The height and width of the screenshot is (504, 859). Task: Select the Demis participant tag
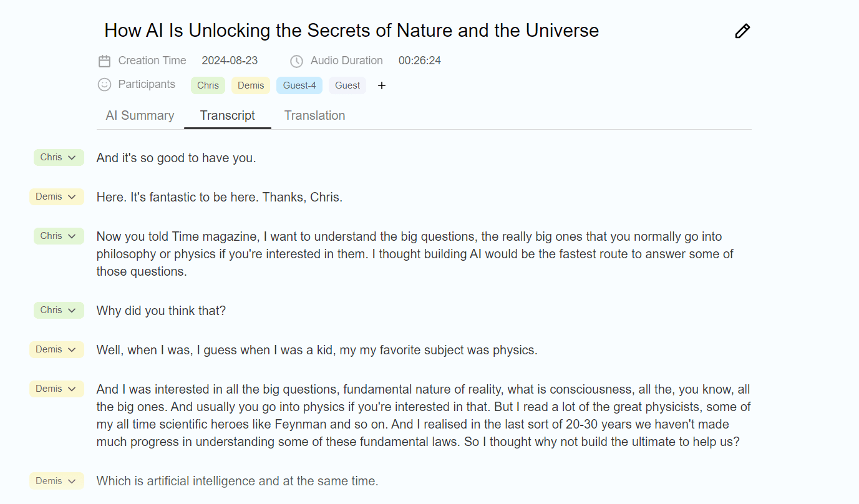tap(251, 85)
